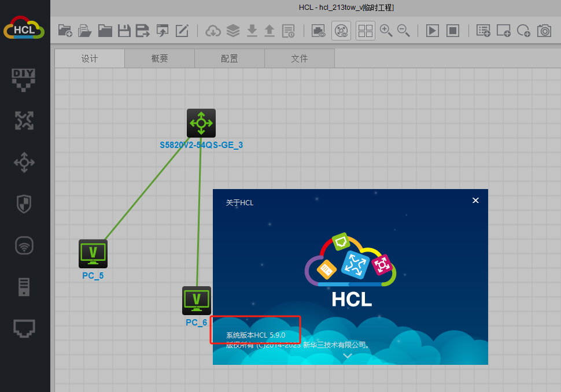The height and width of the screenshot is (392, 561).
Task: Zoom in with magnifier plus icon
Action: (x=386, y=31)
